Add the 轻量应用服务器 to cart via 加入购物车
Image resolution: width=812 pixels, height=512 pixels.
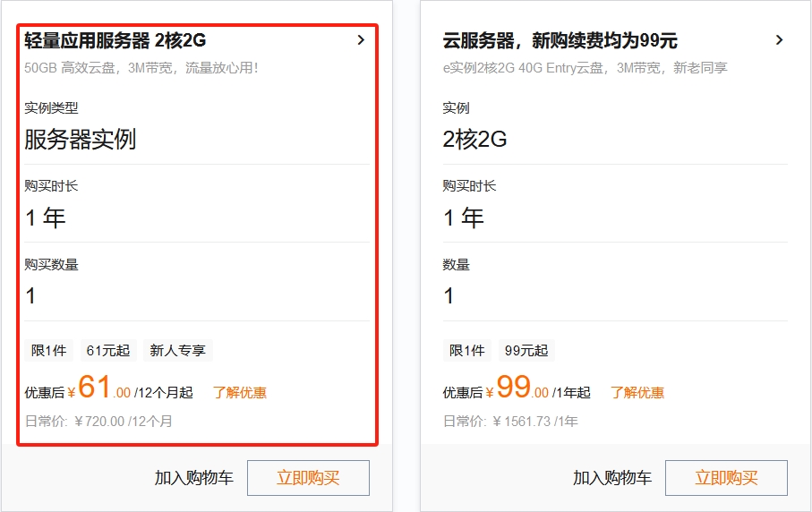coord(193,478)
